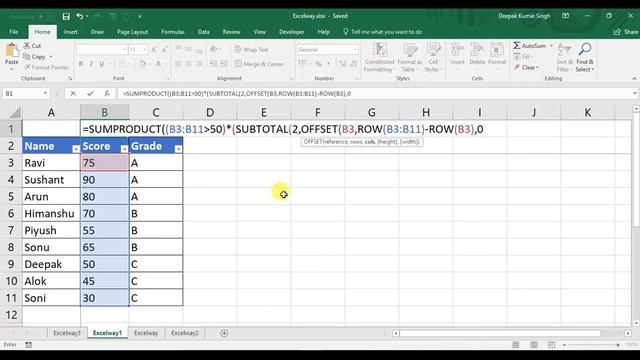The width and height of the screenshot is (640, 360).
Task: Click the Fill button
Action: (524, 56)
